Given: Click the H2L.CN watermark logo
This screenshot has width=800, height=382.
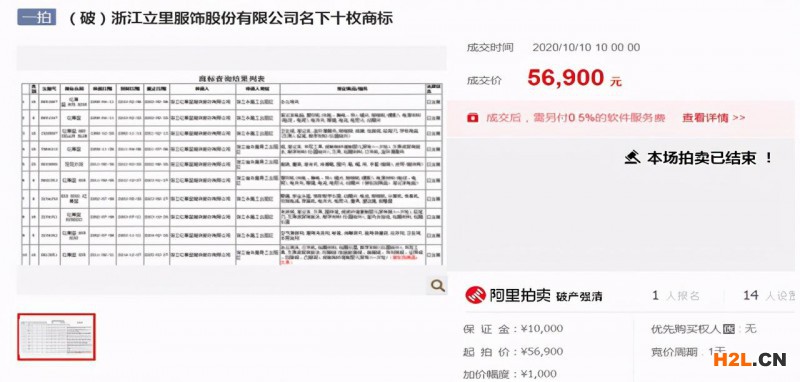Looking at the screenshot, I should (x=749, y=359).
